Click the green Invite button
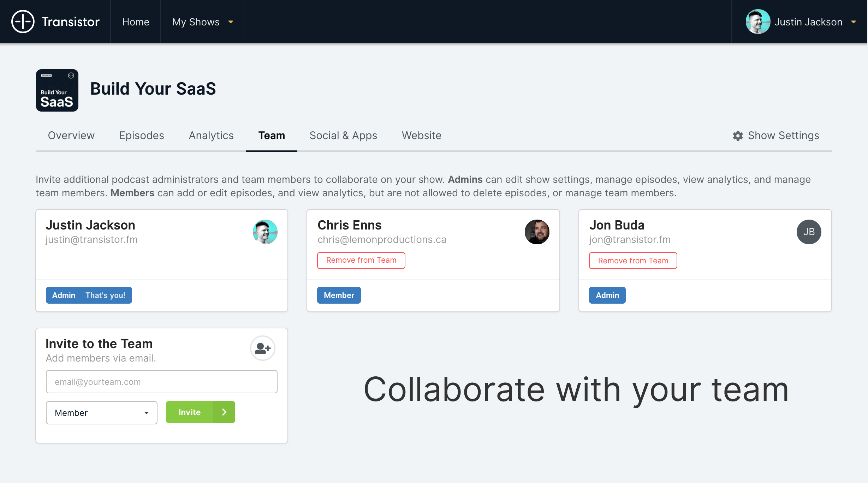This screenshot has height=483, width=868. (x=190, y=412)
